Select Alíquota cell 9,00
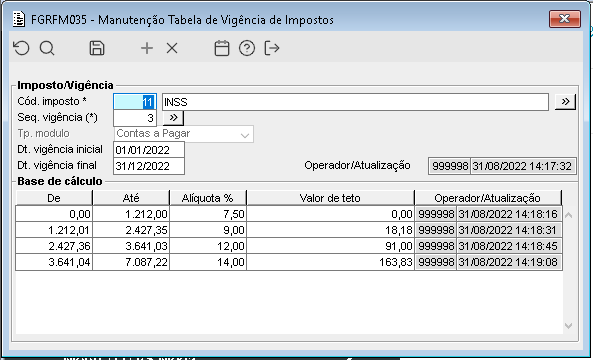Image resolution: width=593 pixels, height=360 pixels. (208, 230)
